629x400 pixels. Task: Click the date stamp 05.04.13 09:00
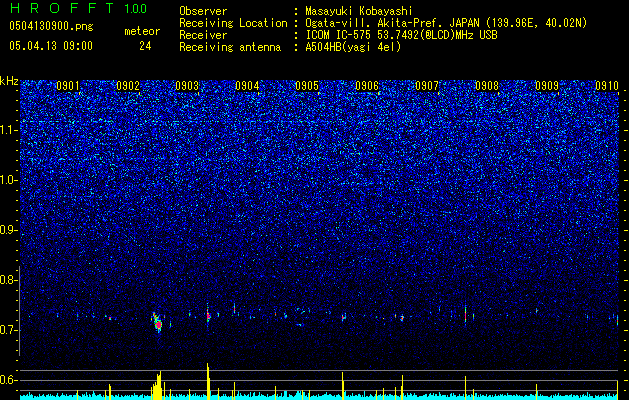pos(51,46)
